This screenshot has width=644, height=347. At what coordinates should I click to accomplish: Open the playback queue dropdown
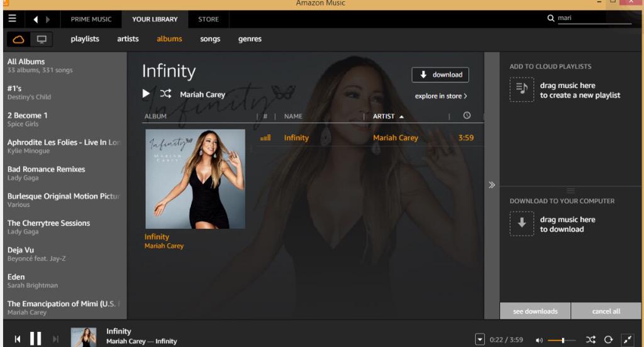click(480, 339)
